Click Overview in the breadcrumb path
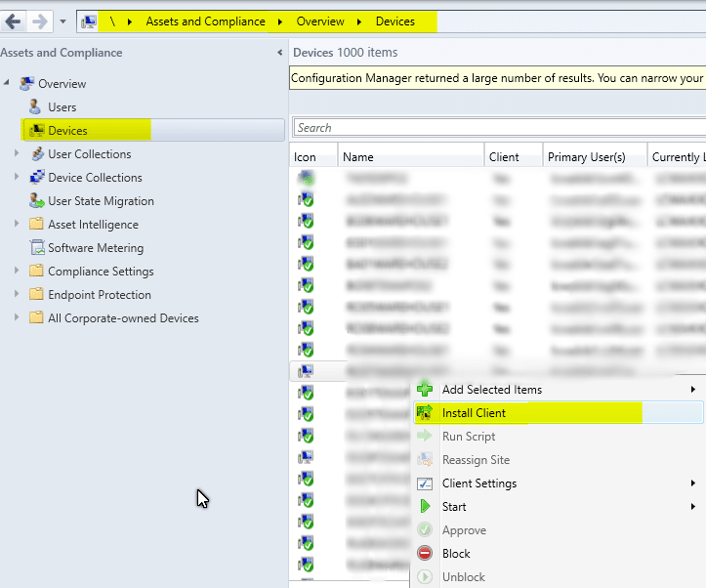The width and height of the screenshot is (706, 588). (320, 21)
